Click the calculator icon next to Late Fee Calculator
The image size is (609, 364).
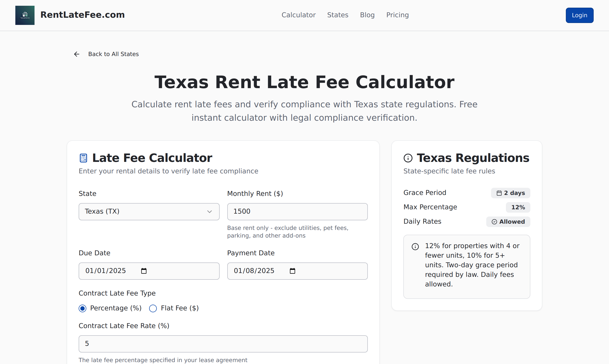83,158
